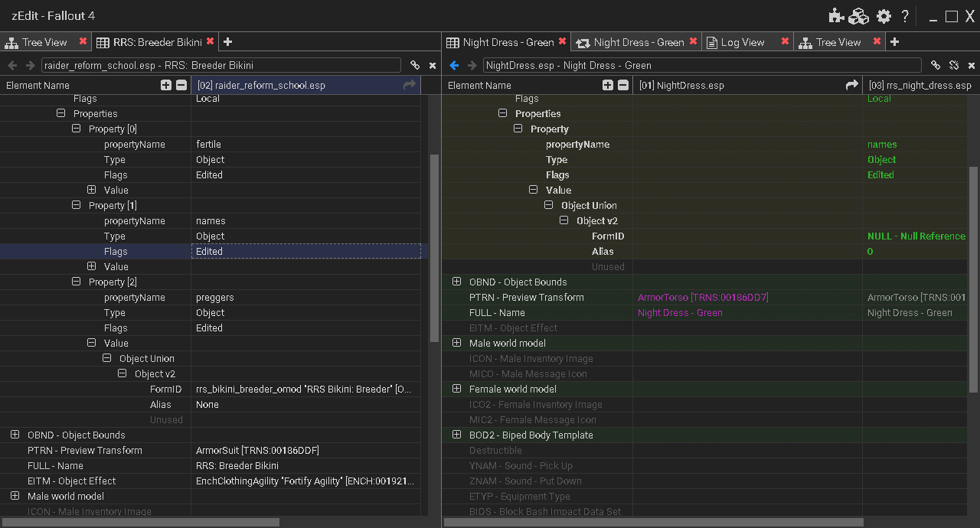The image size is (980, 528).
Task: Expand the Value row under Property [0]
Action: pos(91,190)
